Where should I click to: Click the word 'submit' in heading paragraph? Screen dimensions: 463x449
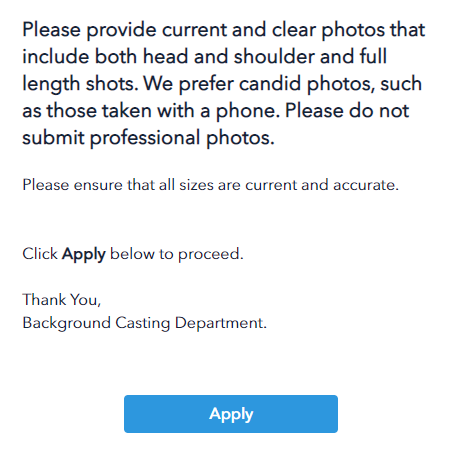[53, 138]
